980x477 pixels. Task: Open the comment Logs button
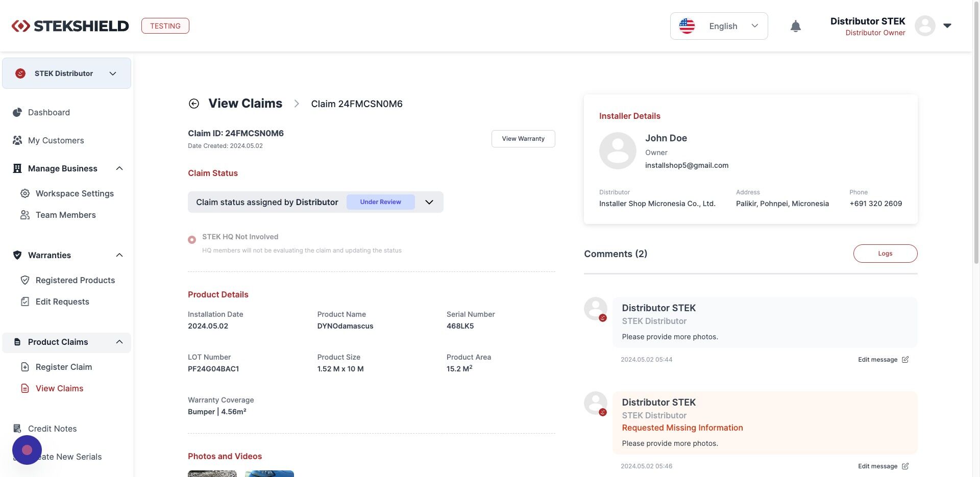[885, 254]
